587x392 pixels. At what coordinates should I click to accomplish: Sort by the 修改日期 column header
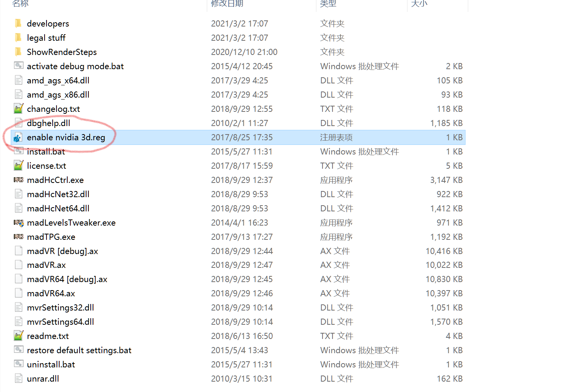[227, 3]
